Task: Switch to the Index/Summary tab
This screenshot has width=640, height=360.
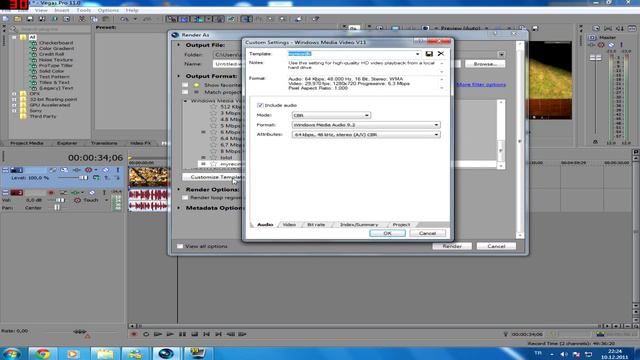Action: click(x=359, y=224)
